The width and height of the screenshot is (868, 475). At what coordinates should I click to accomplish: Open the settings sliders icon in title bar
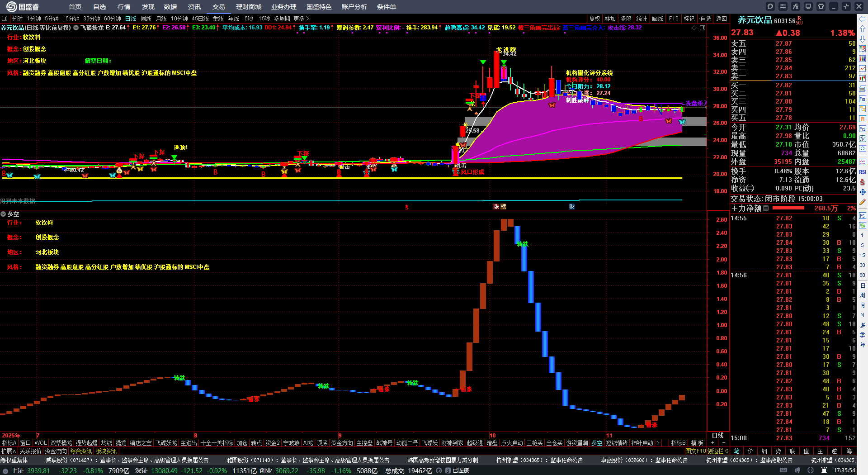tap(783, 6)
